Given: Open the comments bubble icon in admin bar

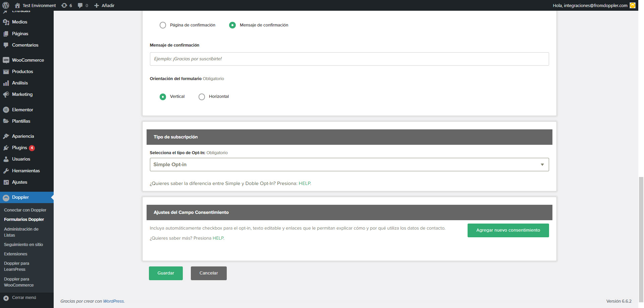Looking at the screenshot, I should pyautogui.click(x=80, y=5).
